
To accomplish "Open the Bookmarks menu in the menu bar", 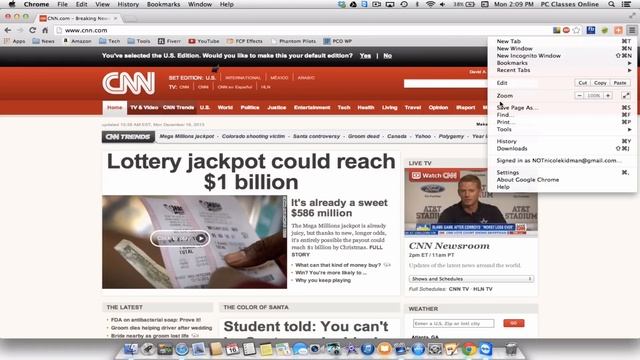I will click(163, 4).
